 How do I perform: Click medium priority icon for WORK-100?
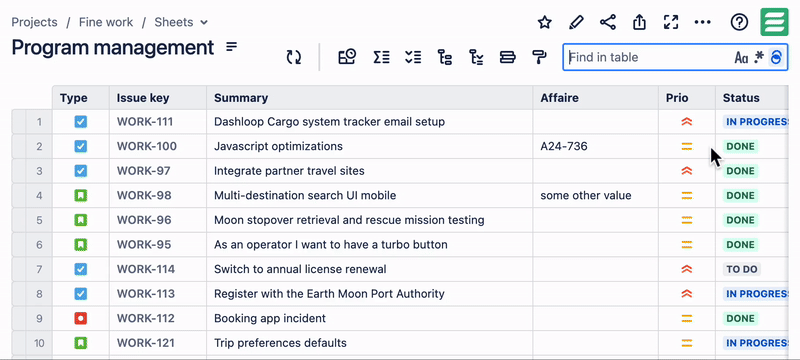coord(687,146)
